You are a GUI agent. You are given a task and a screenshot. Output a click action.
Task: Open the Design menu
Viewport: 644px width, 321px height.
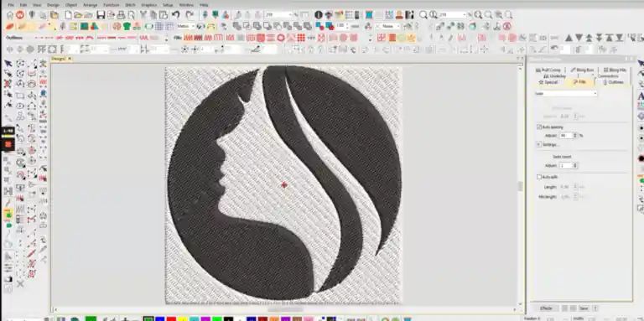(53, 5)
